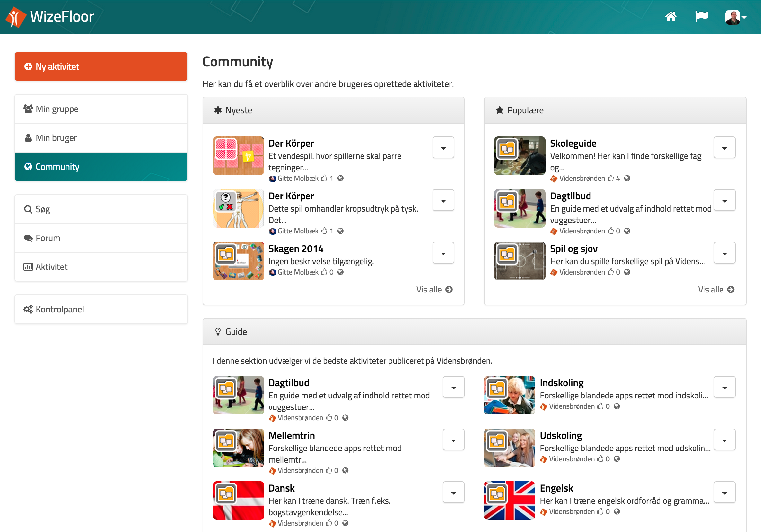Click Vis alle arrow in Nyeste panel
This screenshot has width=761, height=532.
[x=449, y=290]
